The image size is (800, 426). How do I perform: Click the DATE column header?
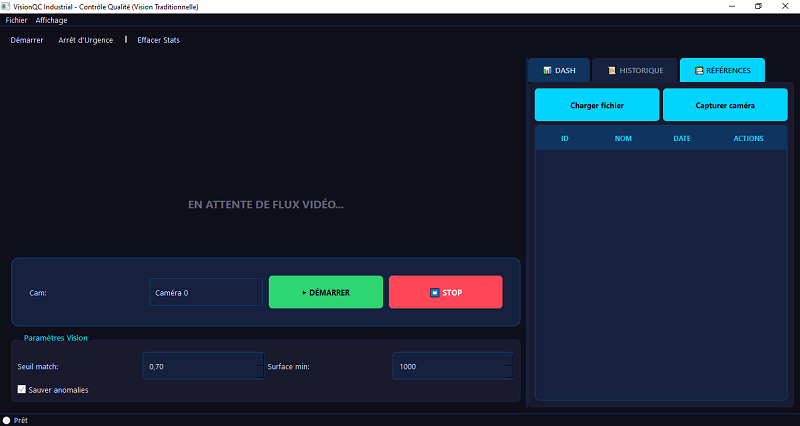(682, 138)
